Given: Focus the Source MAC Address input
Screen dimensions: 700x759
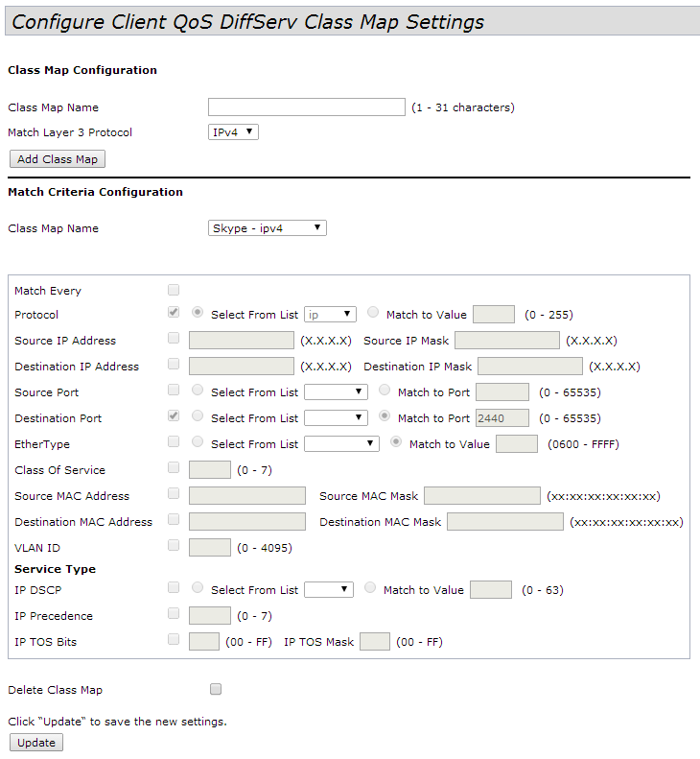Looking at the screenshot, I should tap(247, 496).
